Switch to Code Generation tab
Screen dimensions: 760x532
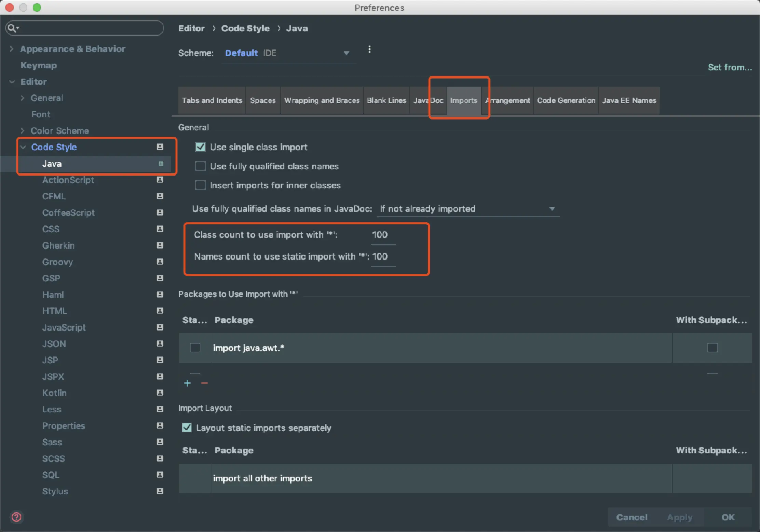[566, 100]
